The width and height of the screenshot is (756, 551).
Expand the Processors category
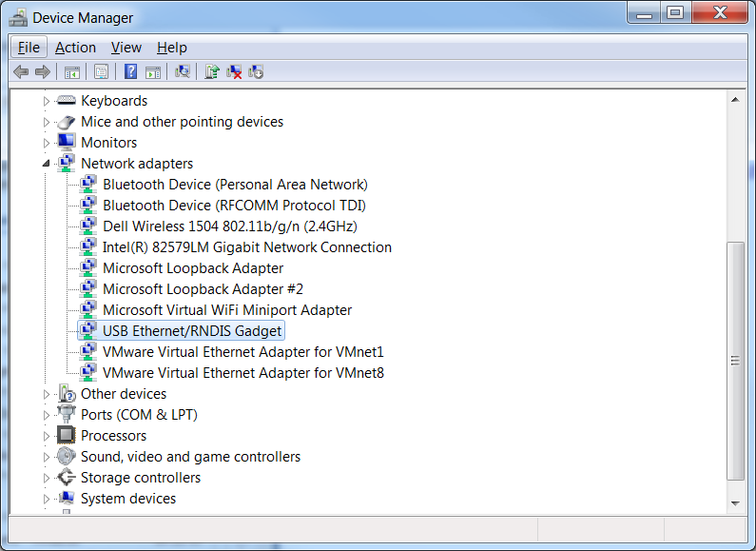[x=46, y=436]
